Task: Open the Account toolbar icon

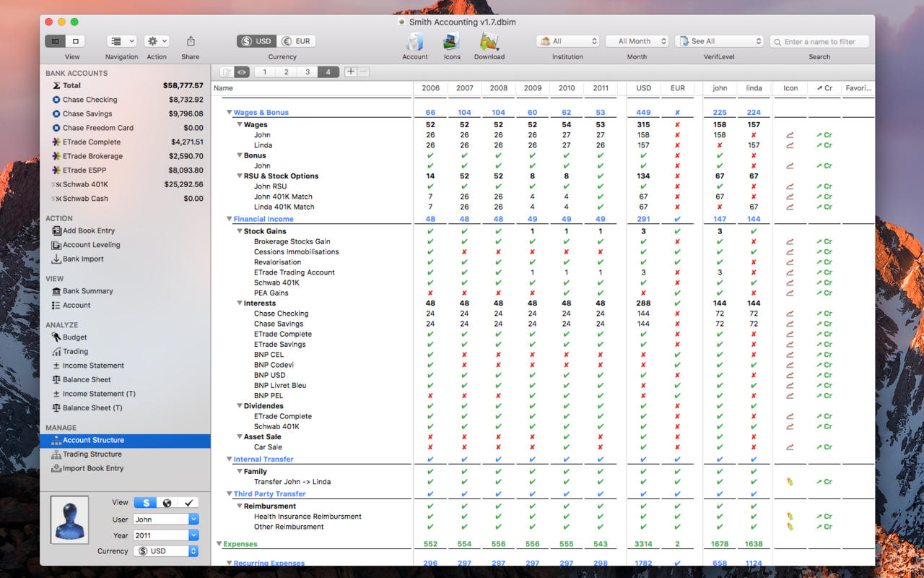Action: (415, 42)
